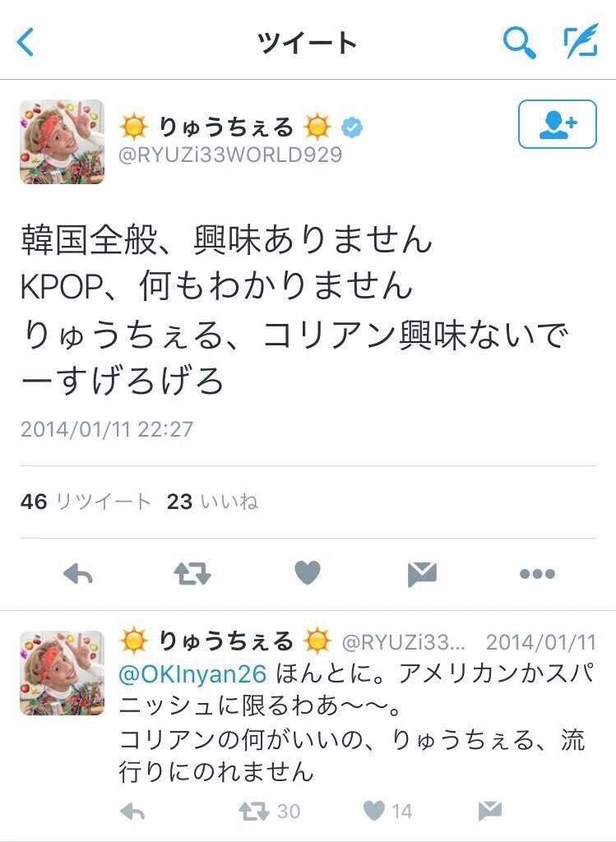Reply to the second tweet

[x=132, y=812]
